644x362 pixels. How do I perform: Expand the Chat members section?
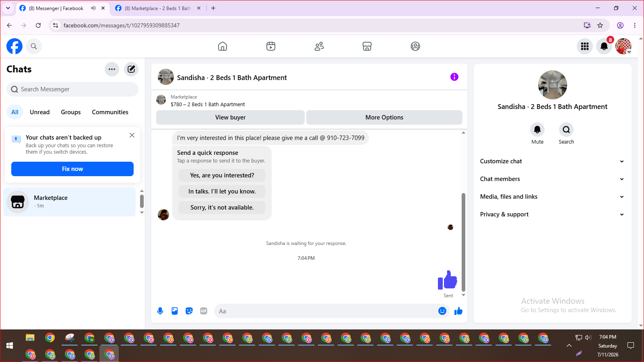coord(553,179)
